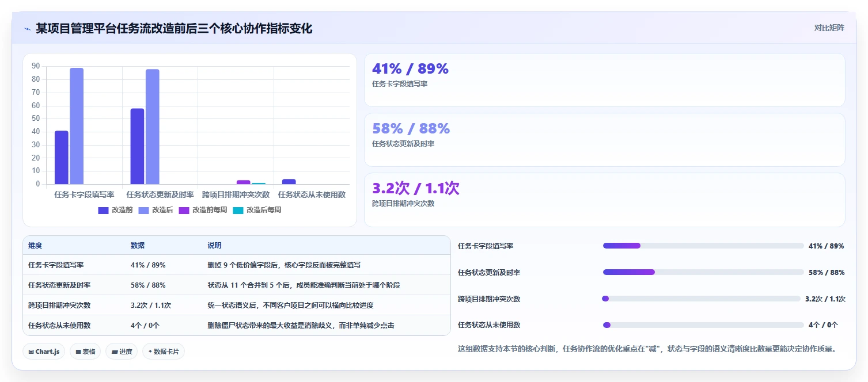Click the 数据卡片 tag chip
The height and width of the screenshot is (382, 868).
164,352
